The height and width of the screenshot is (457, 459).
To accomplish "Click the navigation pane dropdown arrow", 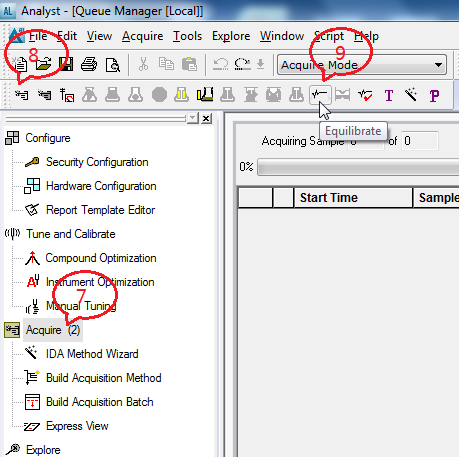I will coord(193,118).
